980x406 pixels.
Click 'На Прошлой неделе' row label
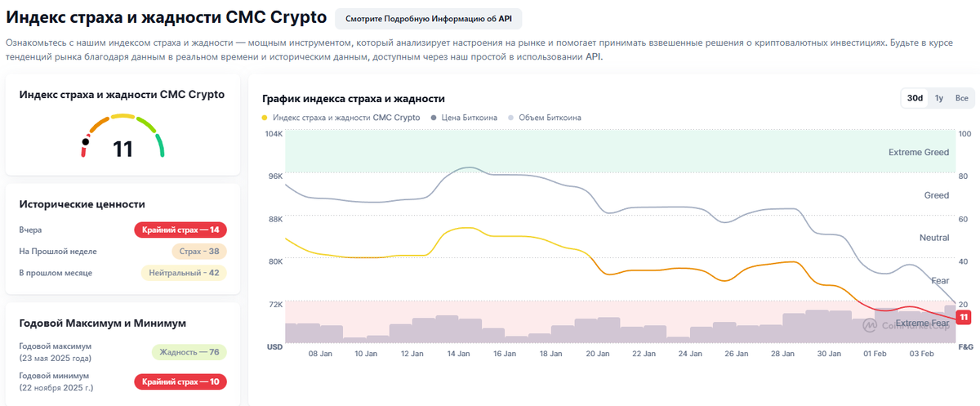point(58,252)
